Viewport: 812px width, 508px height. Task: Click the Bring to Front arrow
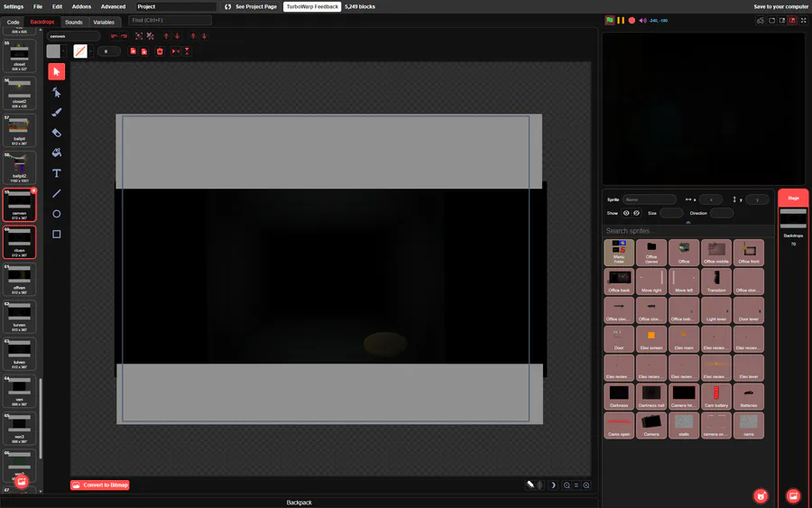point(193,36)
